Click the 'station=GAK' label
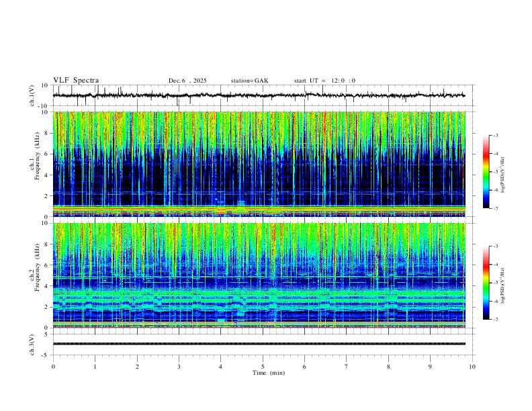The width and height of the screenshot is (532, 411). coord(249,81)
